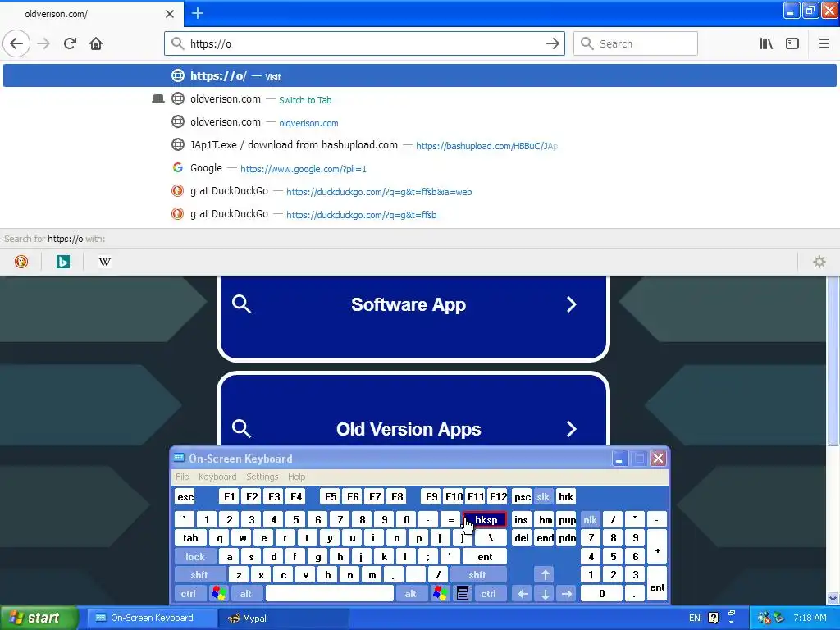Viewport: 840px width, 630px height.
Task: Switch to On-Screen Keyboard taskbar button
Action: pyautogui.click(x=151, y=619)
